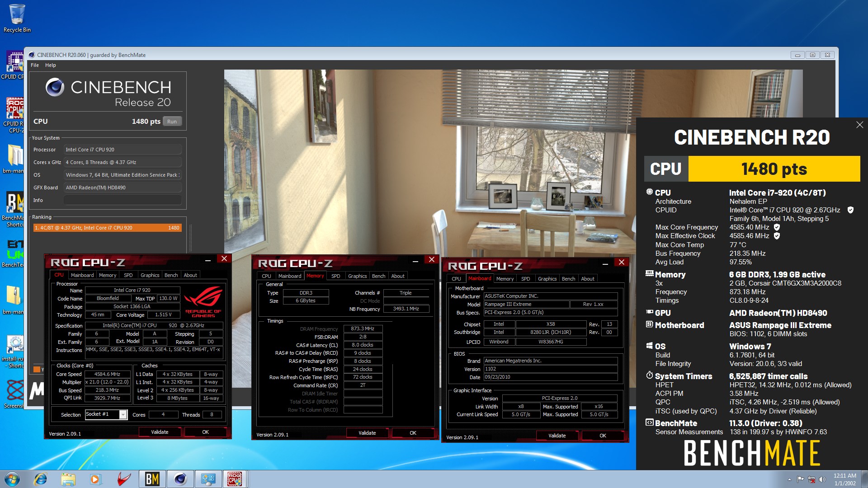
Task: Open Bench tab in right CPU-Z window
Action: pos(569,278)
